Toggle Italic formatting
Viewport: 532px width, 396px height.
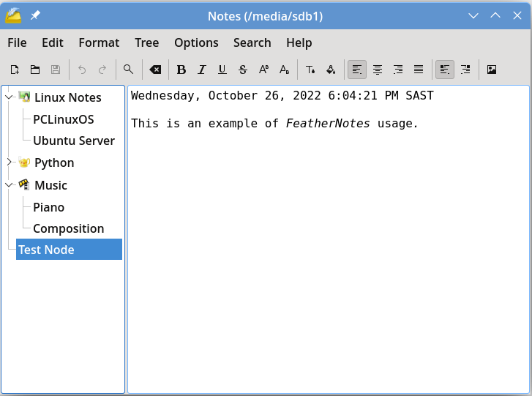[x=202, y=70]
